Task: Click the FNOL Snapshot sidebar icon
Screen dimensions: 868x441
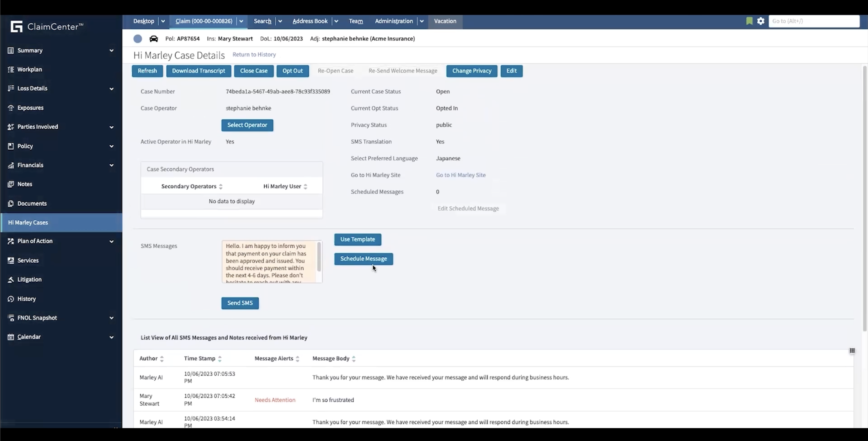Action: 11,318
